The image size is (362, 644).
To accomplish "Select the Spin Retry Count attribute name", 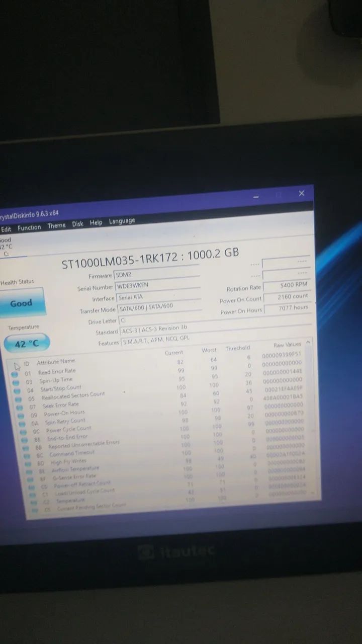I will 65,421.
